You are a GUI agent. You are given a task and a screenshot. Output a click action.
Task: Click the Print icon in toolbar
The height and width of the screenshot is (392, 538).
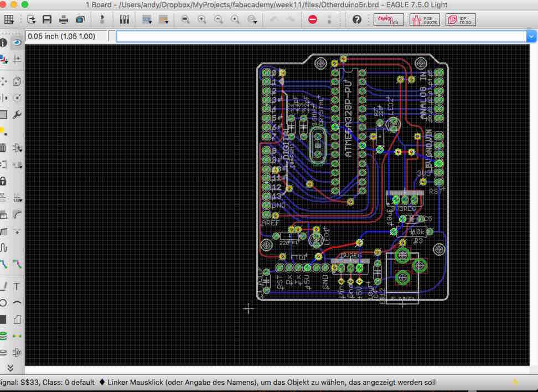pyautogui.click(x=64, y=19)
